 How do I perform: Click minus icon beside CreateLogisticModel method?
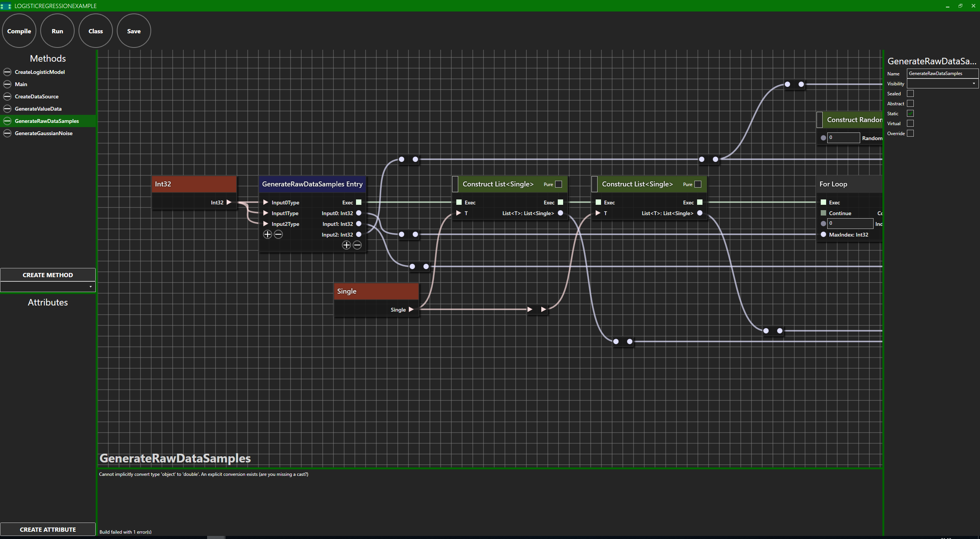[7, 72]
